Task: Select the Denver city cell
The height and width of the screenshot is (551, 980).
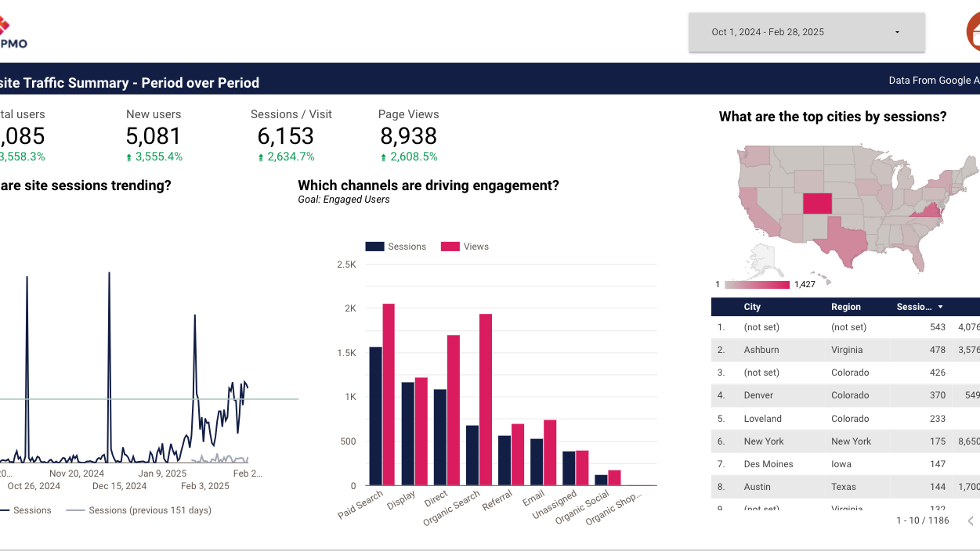Action: pyautogui.click(x=758, y=395)
